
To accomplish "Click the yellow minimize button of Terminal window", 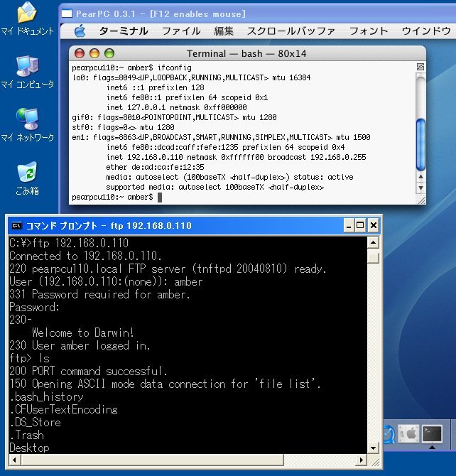I will pos(94,53).
